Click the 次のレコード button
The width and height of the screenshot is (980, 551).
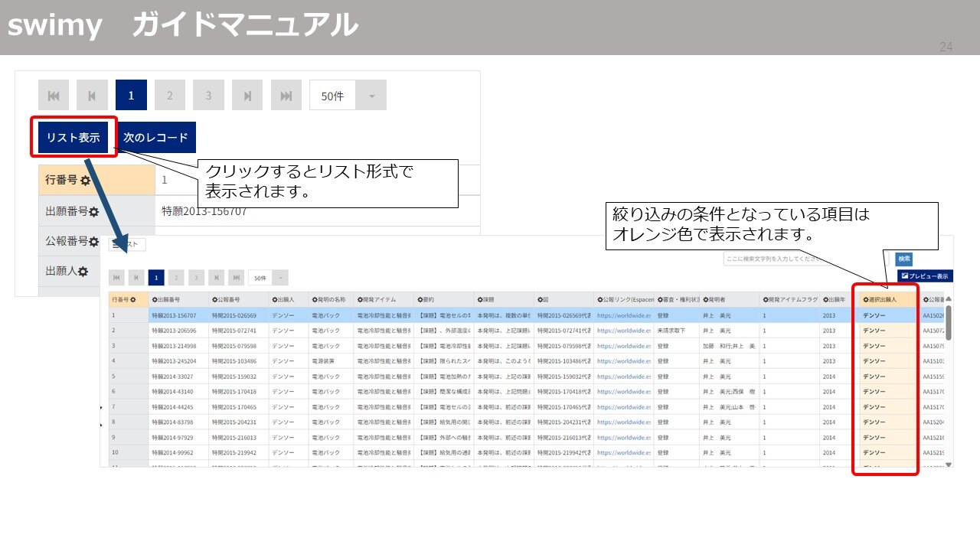157,137
